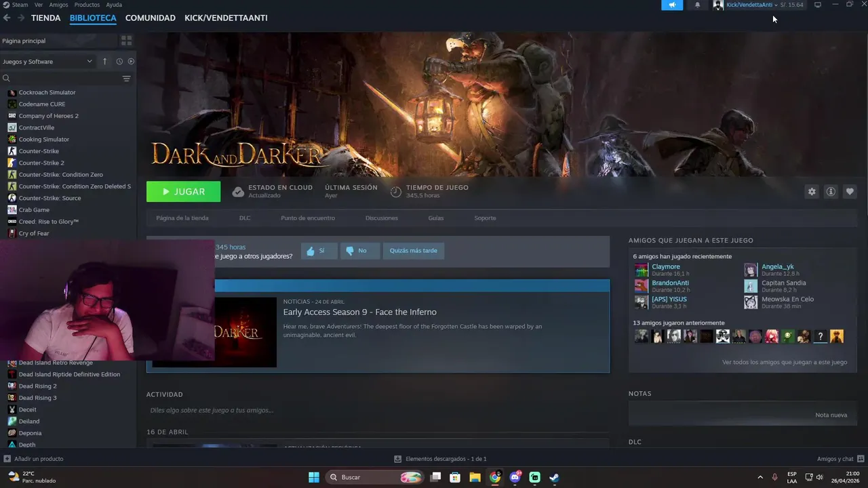Go to the TIENDA tab
This screenshot has width=868, height=488.
click(46, 18)
